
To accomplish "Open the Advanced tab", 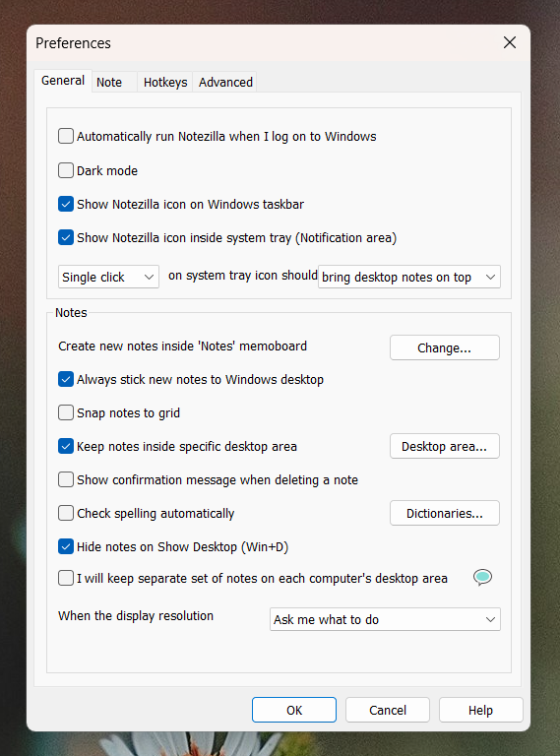I will click(x=225, y=82).
